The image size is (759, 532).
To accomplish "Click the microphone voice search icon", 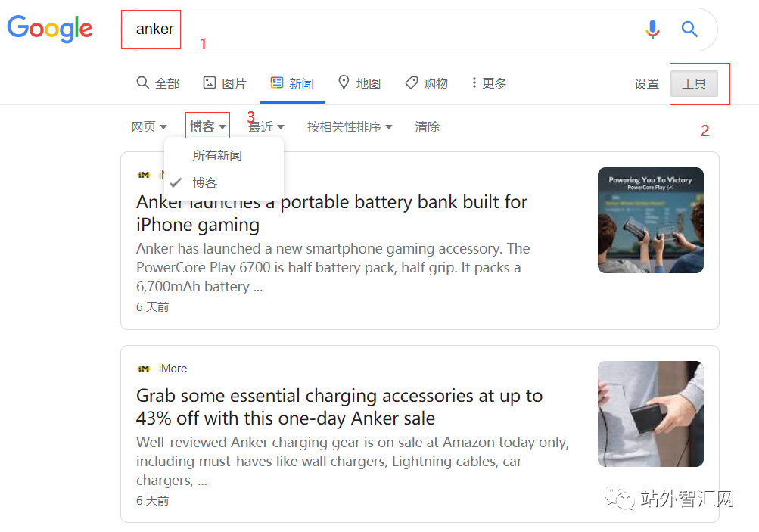I will point(652,30).
